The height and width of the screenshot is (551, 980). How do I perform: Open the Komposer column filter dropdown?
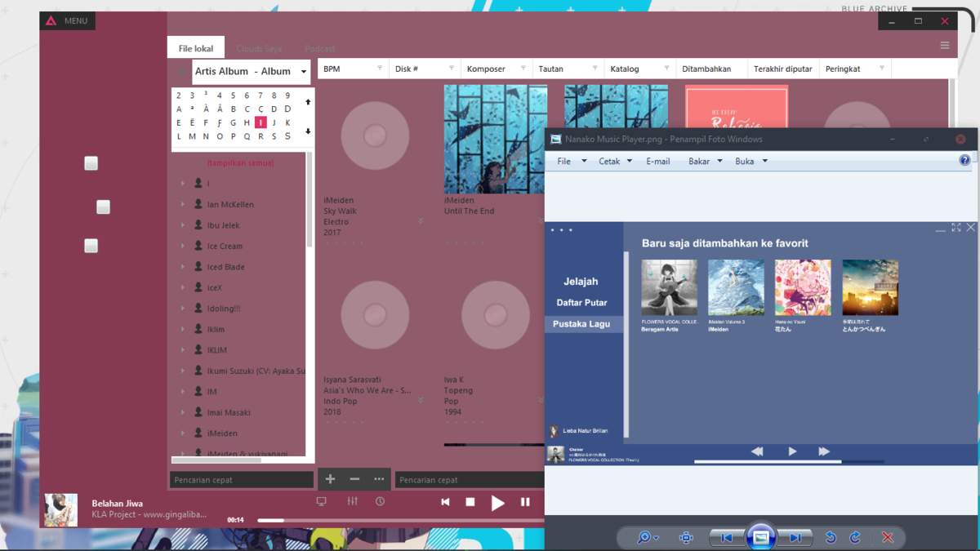[523, 69]
